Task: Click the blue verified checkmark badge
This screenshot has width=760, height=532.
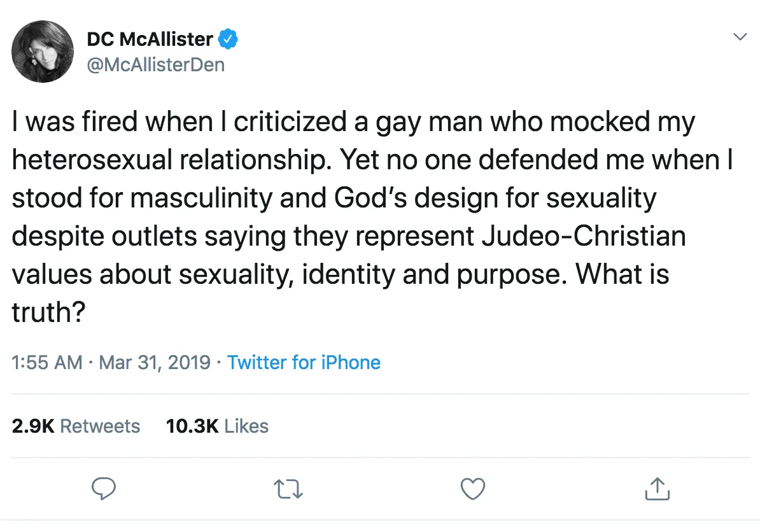Action: pos(228,39)
